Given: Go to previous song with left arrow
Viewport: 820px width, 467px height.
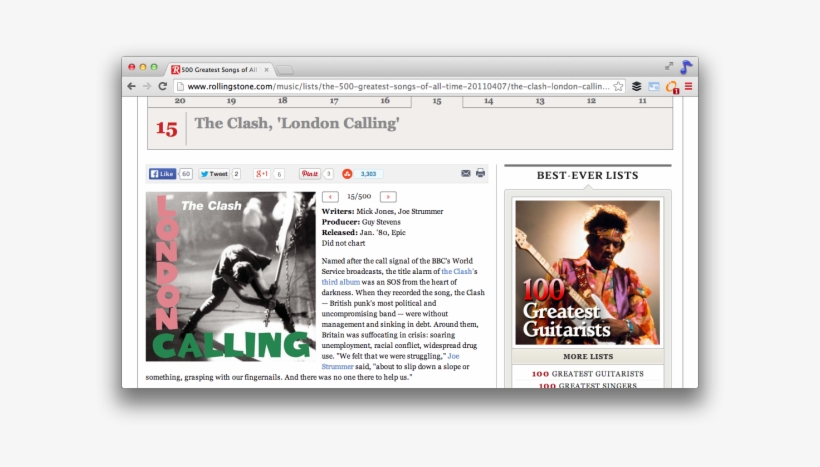Looking at the screenshot, I should click(331, 197).
